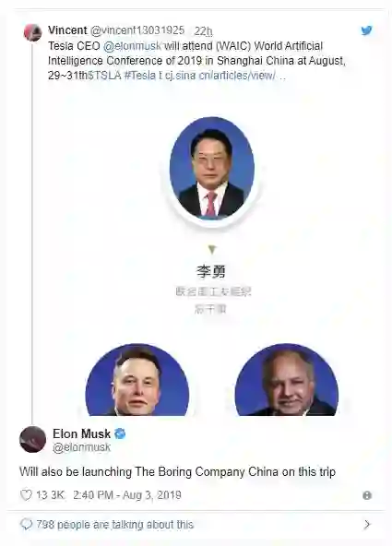Click 798 people are talking about this
Screen dimensions: 392x546
[115, 525]
